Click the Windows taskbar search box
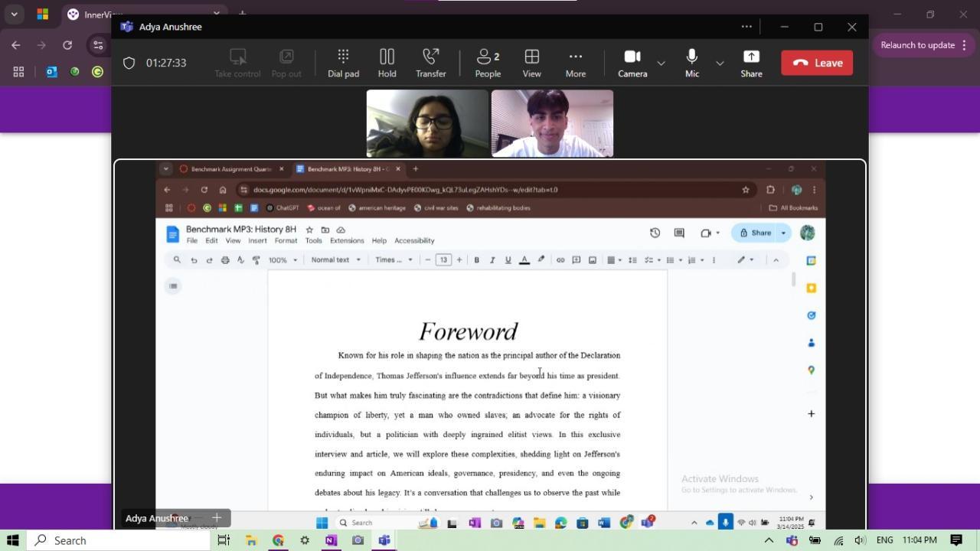 [x=119, y=540]
